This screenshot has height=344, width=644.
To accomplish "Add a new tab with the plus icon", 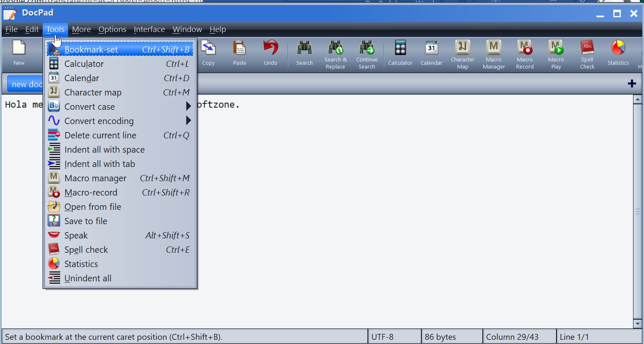I will click(x=632, y=83).
